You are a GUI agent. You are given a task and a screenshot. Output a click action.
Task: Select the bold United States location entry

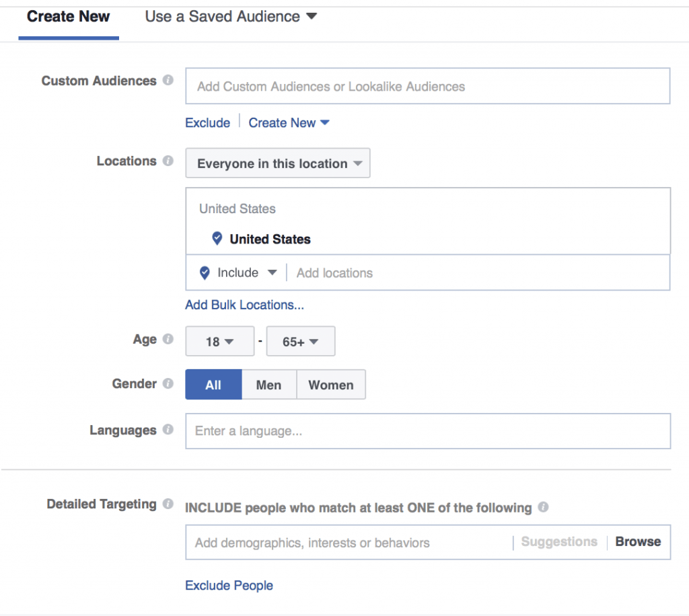pos(270,239)
